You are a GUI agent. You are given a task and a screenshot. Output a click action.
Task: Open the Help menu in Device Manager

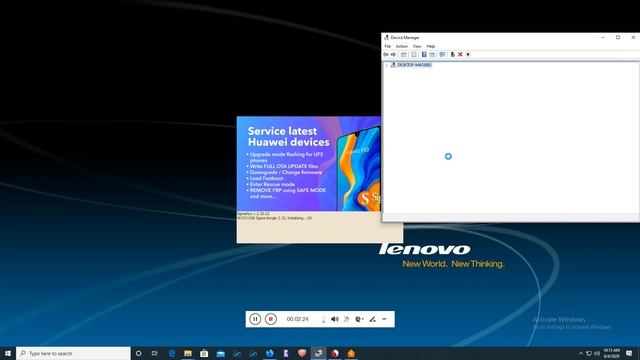(431, 46)
